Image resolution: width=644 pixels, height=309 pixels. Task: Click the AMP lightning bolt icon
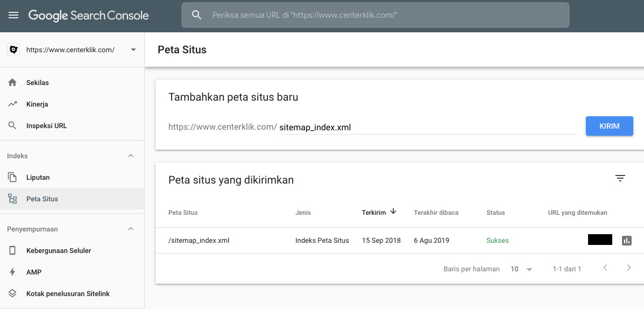coord(12,272)
